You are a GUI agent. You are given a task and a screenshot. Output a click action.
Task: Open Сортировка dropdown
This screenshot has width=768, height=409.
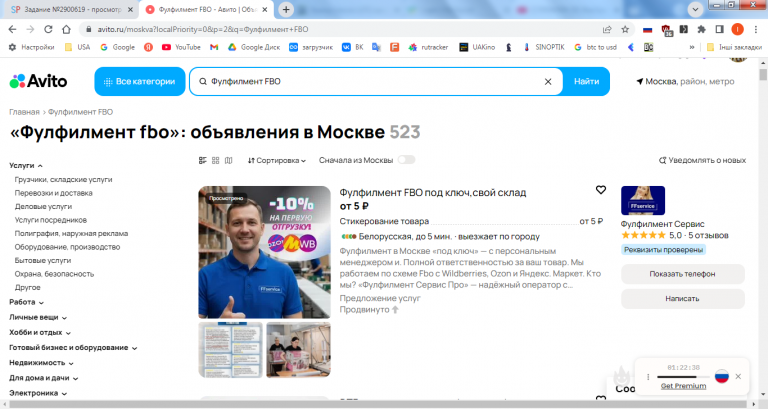tap(277, 160)
